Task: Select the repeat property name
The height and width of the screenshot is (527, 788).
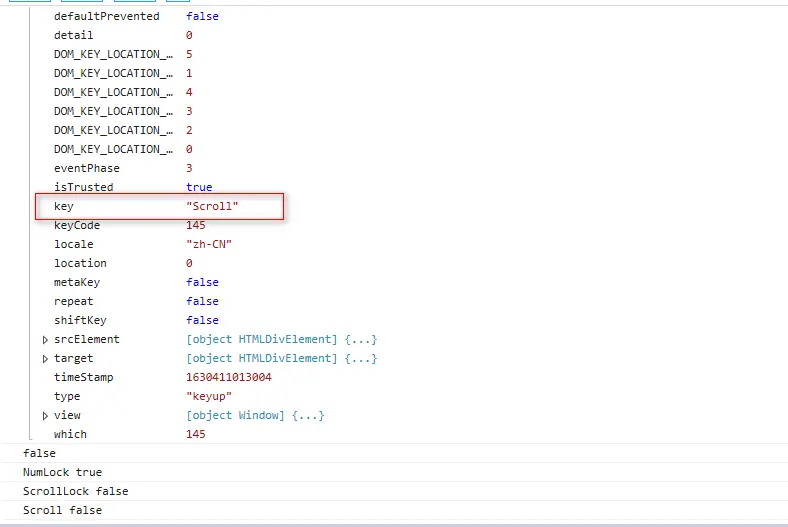Action: [74, 301]
